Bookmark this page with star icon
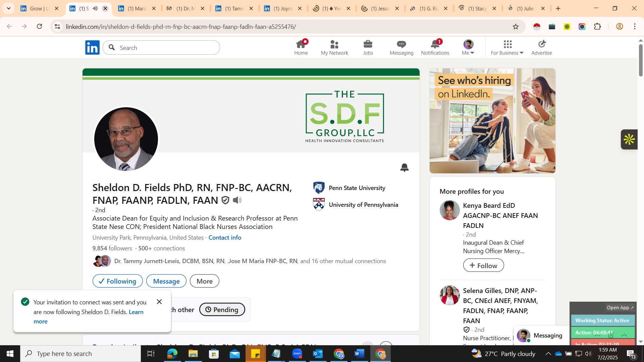644x362 pixels. pyautogui.click(x=516, y=26)
